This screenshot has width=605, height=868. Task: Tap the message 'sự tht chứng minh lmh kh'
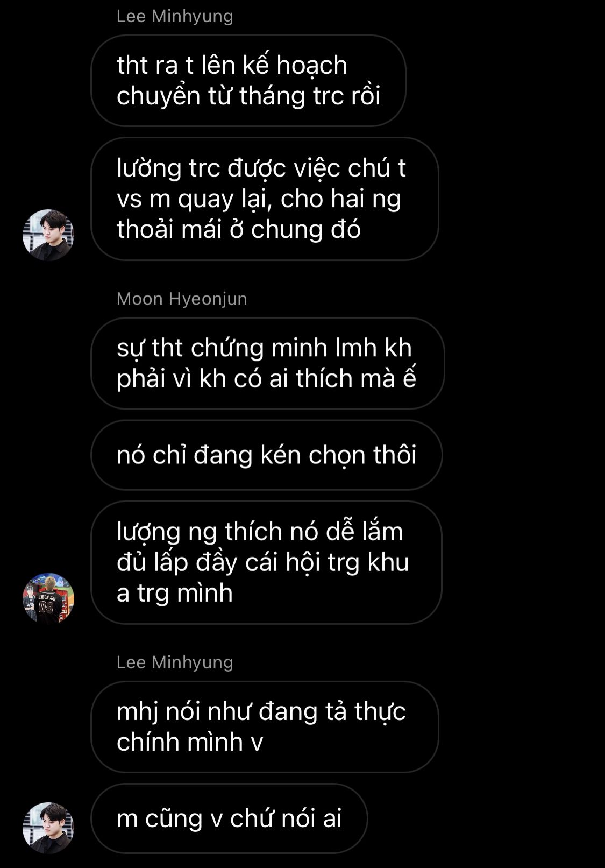(x=268, y=363)
